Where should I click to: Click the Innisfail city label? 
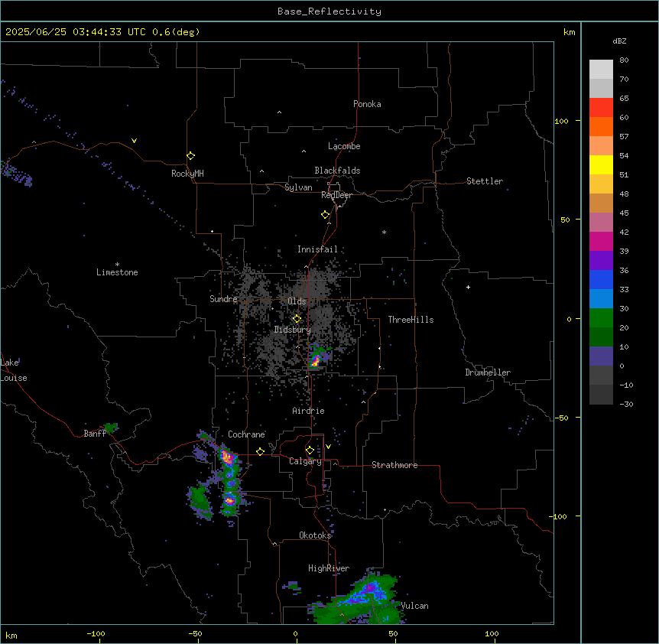pos(317,249)
